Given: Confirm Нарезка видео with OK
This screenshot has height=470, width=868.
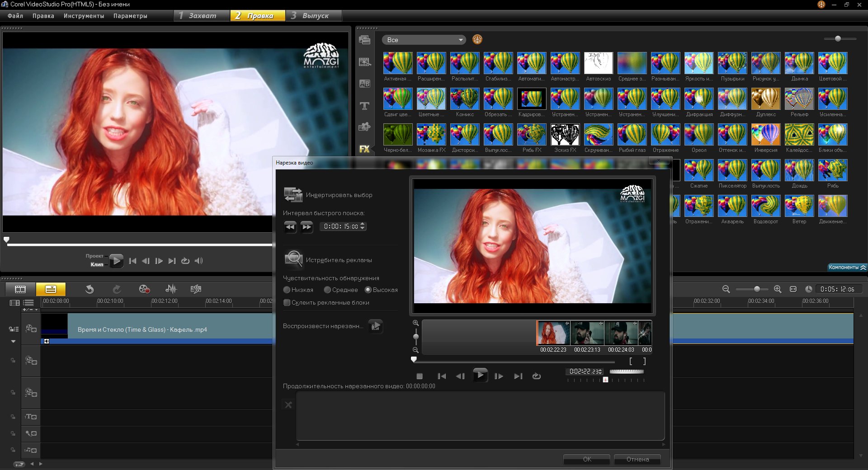Looking at the screenshot, I should click(587, 459).
